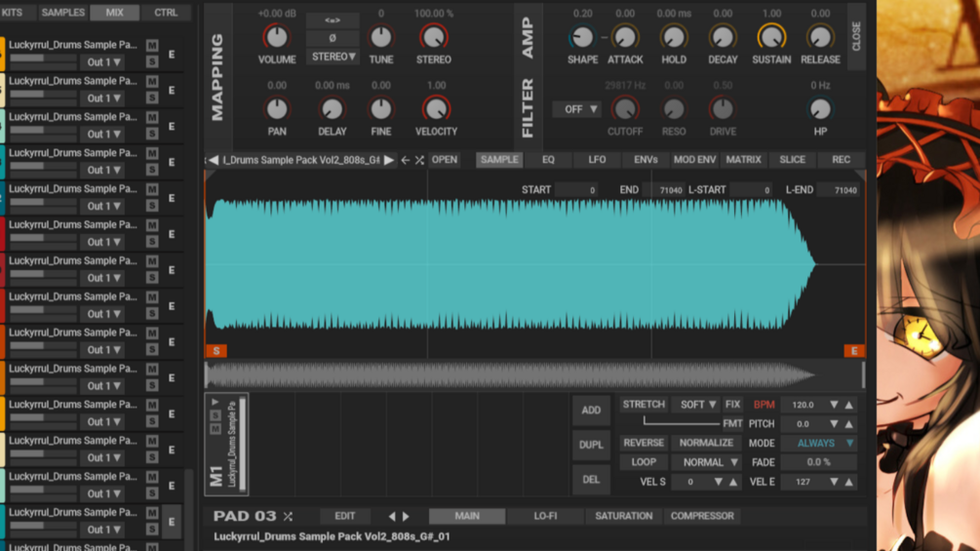This screenshot has width=980, height=551.
Task: Open the SOFT stretch mode dropdown
Action: click(697, 404)
